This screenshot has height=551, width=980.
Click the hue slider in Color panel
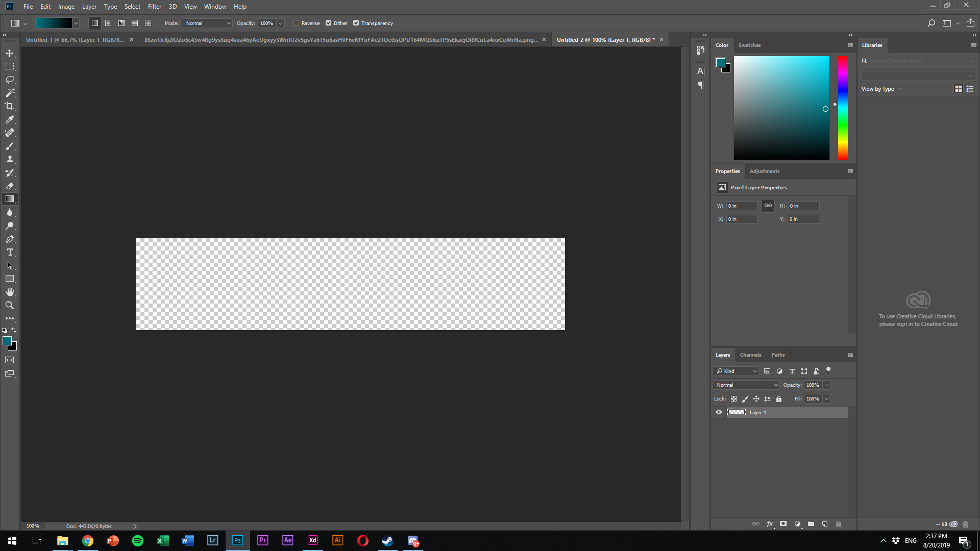tap(843, 108)
